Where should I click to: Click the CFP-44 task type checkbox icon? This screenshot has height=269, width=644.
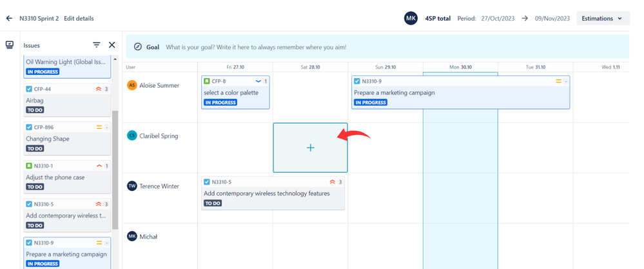29,89
